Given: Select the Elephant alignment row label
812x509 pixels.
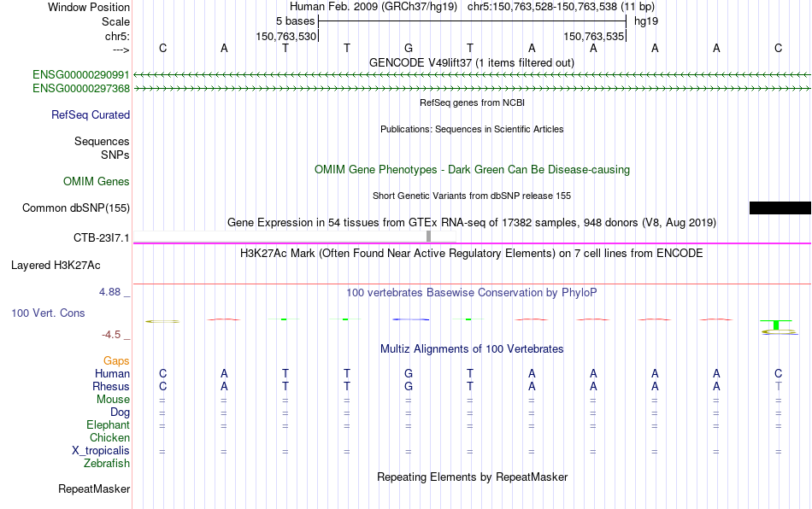Looking at the screenshot, I should tap(108, 424).
